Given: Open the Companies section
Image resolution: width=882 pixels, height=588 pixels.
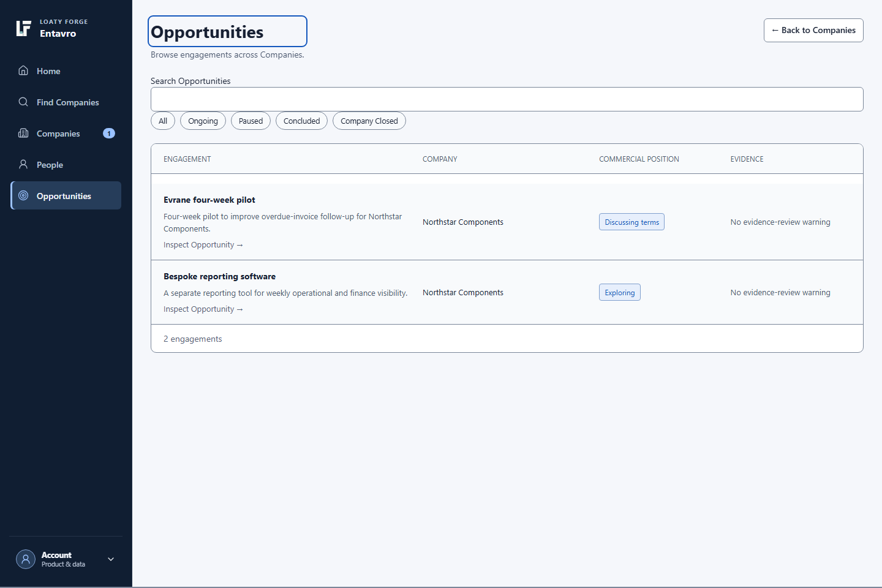Looking at the screenshot, I should [66, 134].
